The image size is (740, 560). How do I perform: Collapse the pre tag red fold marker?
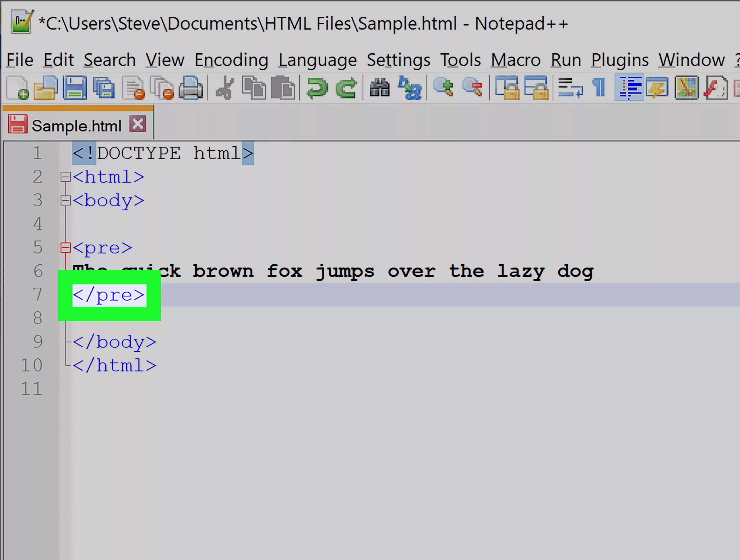click(66, 248)
